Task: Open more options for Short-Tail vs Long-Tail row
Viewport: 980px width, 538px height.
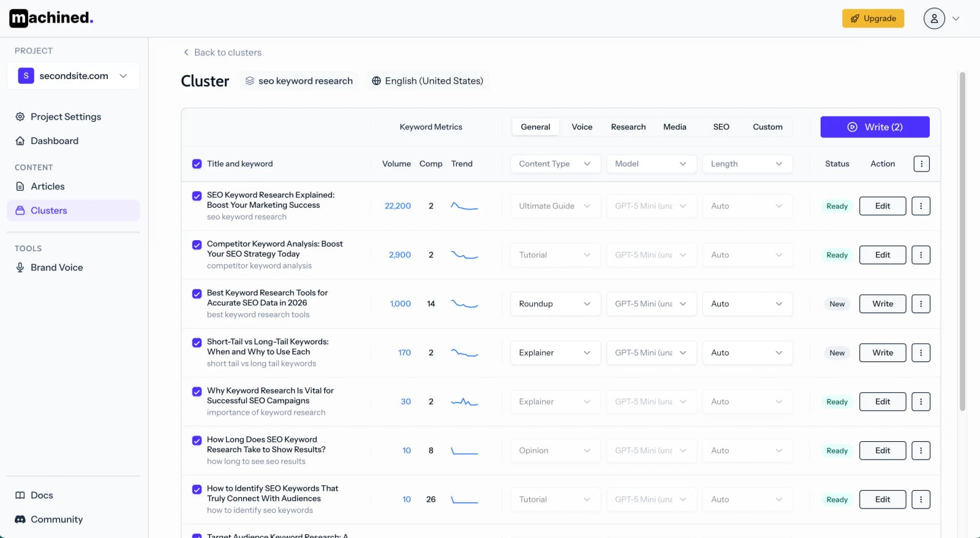Action: click(921, 353)
